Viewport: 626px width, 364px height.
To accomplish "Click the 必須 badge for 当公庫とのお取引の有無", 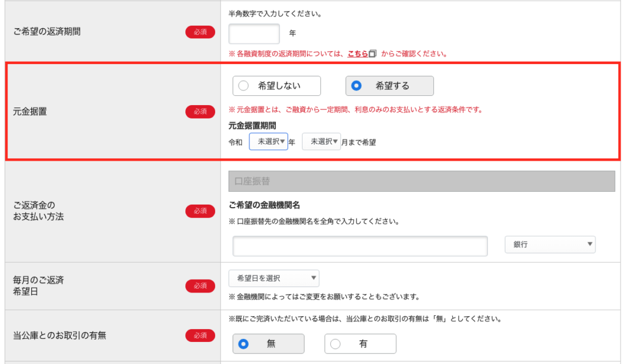I will [x=200, y=335].
